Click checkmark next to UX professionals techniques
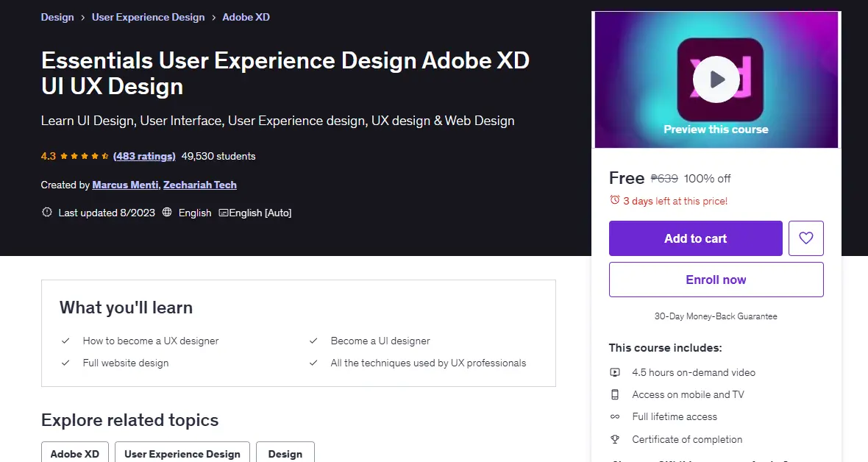This screenshot has width=868, height=462. [313, 363]
